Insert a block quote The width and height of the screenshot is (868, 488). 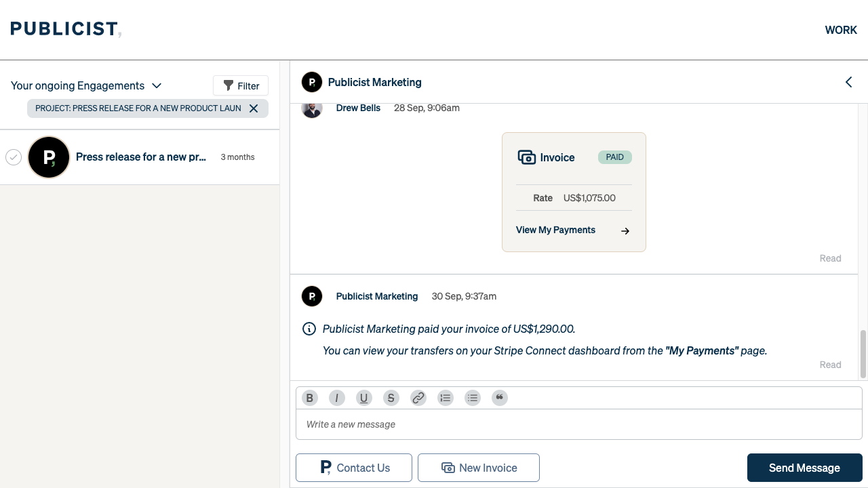click(x=500, y=398)
